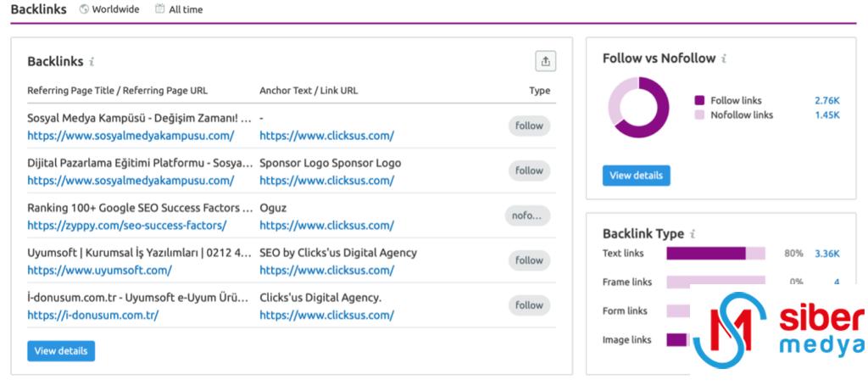Open the sosyalmedyakampusu.com link under Sosyal Medya Kampüsü
Screen dimensions: 868x386
(131, 136)
